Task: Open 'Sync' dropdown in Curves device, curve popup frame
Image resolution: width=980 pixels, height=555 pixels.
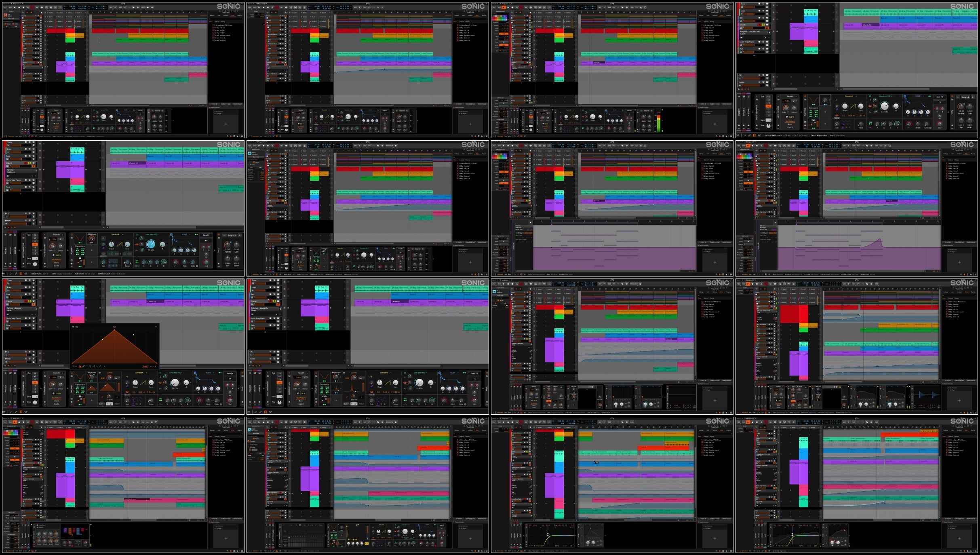Action: click(x=101, y=404)
